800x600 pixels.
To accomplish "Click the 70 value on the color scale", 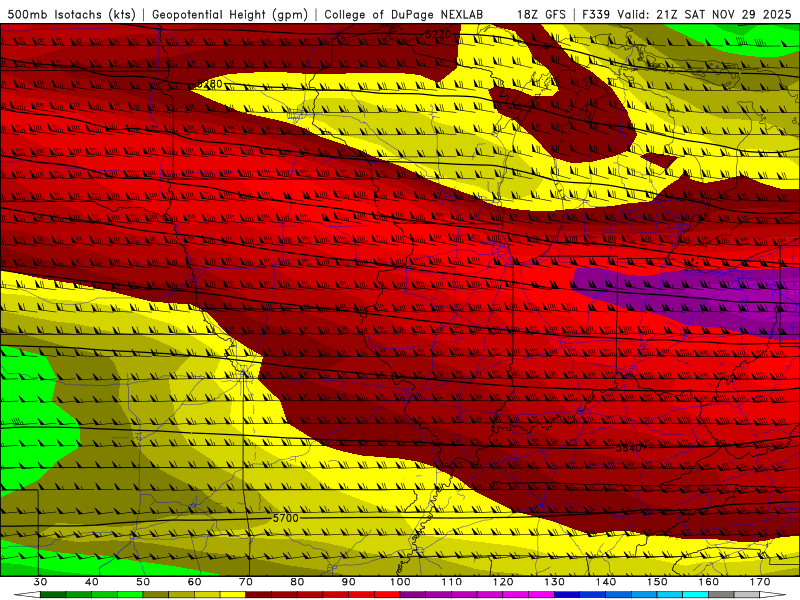I will 246,582.
